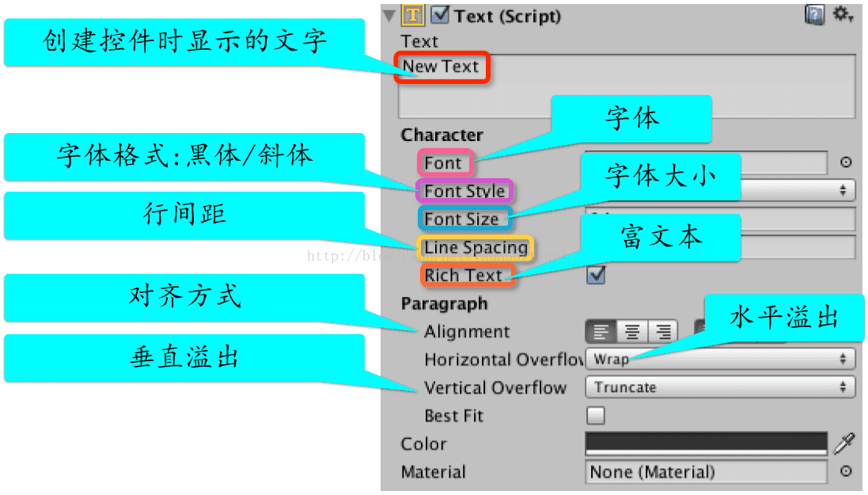The height and width of the screenshot is (495, 868).
Task: Pick color with the eyedropper icon
Action: coord(845,444)
